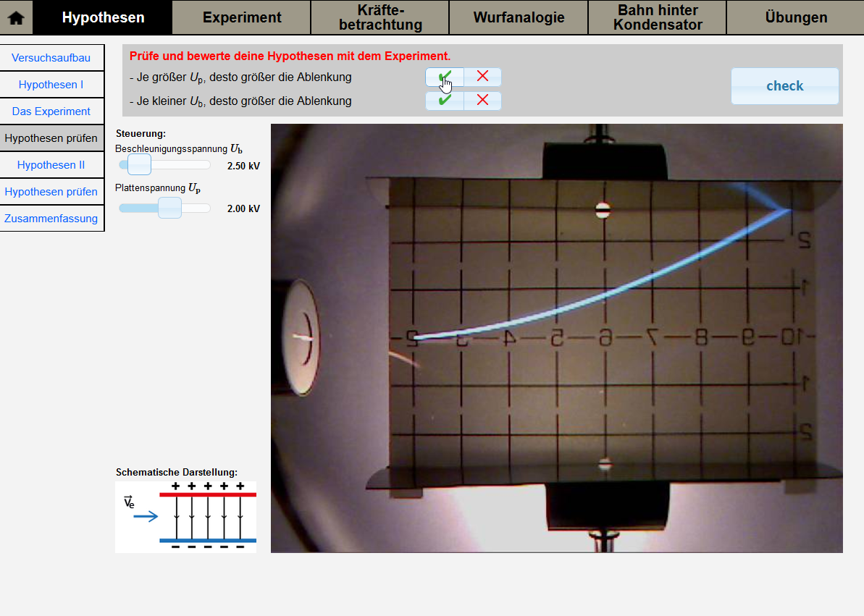Open Bahn hinter Kondensator tab
Image resolution: width=864 pixels, height=616 pixels.
click(x=657, y=17)
